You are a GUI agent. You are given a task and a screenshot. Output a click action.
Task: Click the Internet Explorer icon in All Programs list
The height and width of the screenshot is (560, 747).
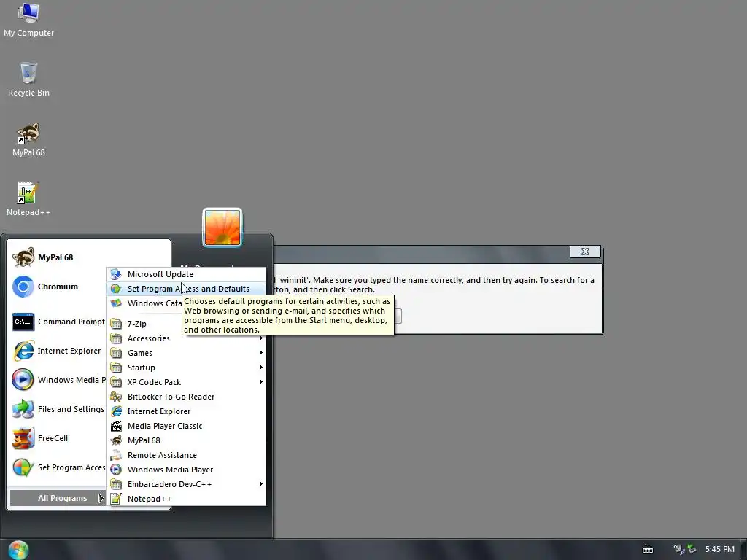116,411
